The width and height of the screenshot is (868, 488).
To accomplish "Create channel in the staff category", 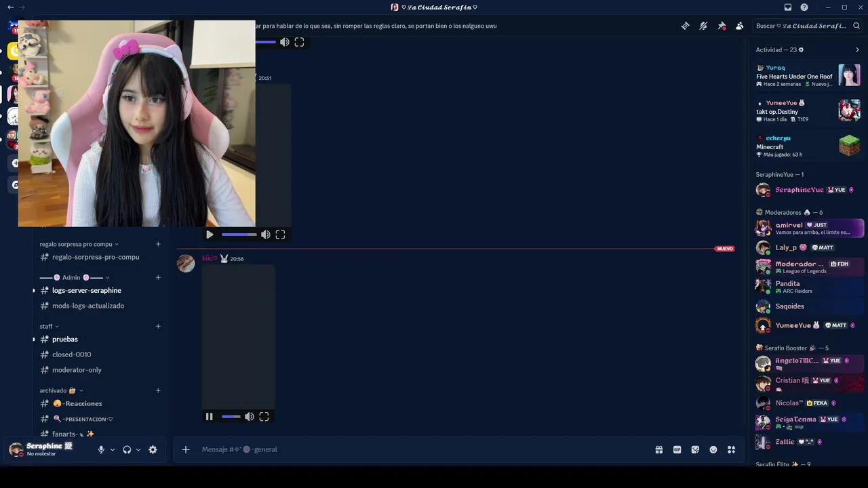I will pos(158,326).
